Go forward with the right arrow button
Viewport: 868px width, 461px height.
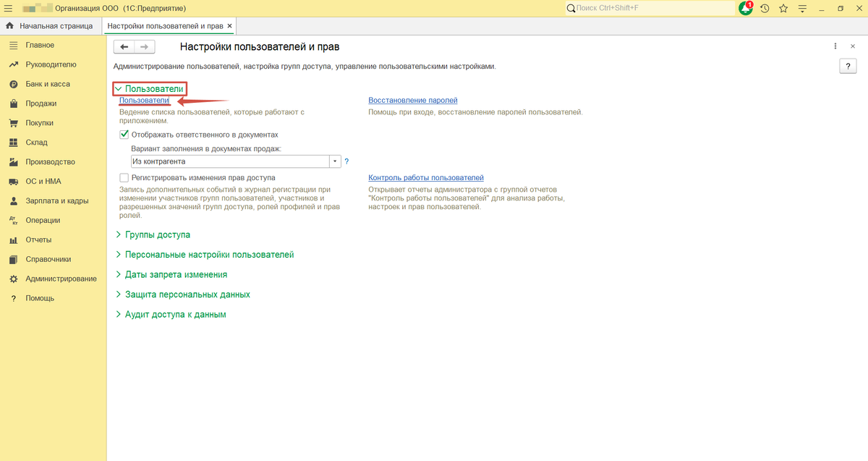[145, 47]
